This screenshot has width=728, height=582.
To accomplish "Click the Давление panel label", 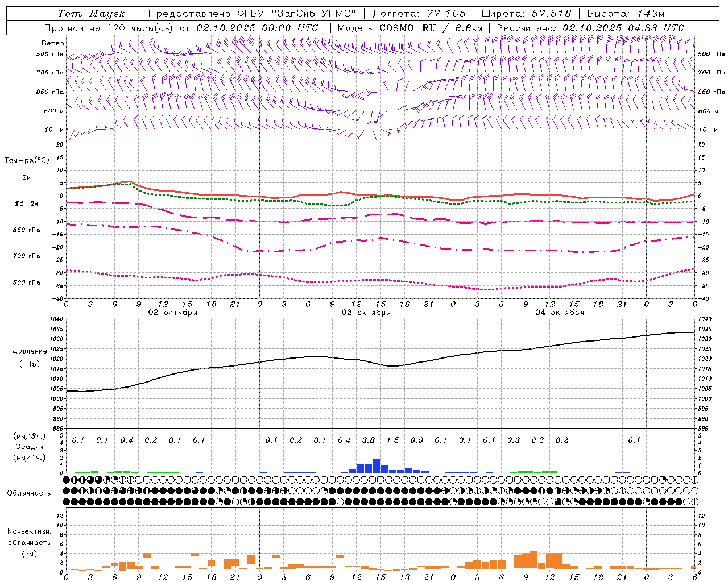I will click(x=30, y=351).
